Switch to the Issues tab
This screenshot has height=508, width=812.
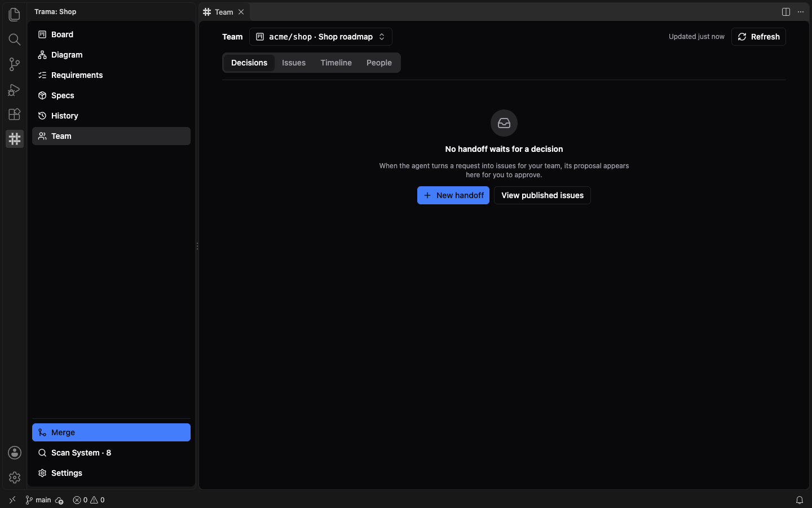click(294, 63)
